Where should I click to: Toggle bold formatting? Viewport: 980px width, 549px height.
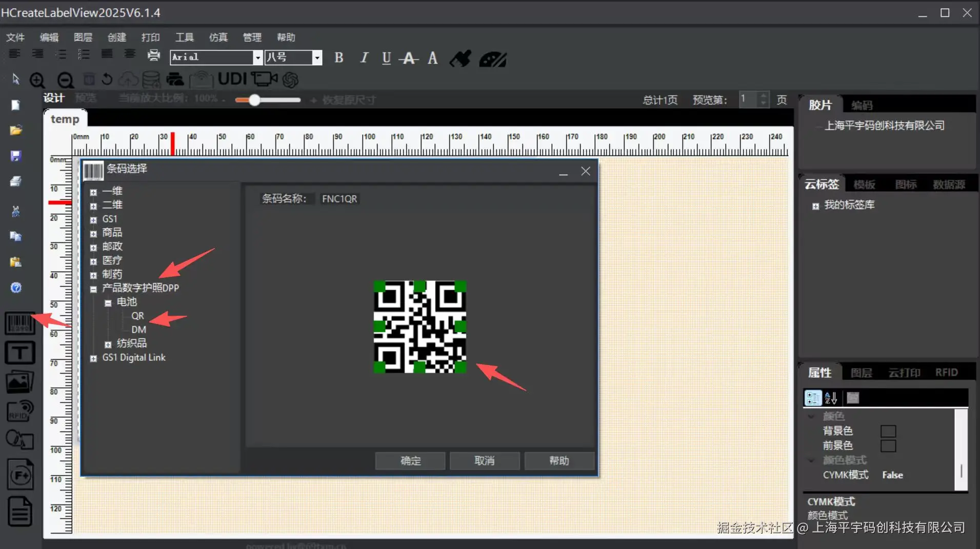click(x=338, y=58)
